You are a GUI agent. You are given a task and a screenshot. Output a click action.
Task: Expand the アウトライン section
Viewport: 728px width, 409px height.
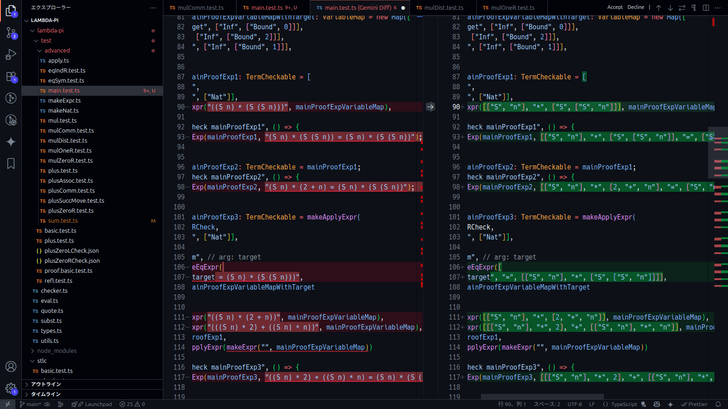[93, 384]
